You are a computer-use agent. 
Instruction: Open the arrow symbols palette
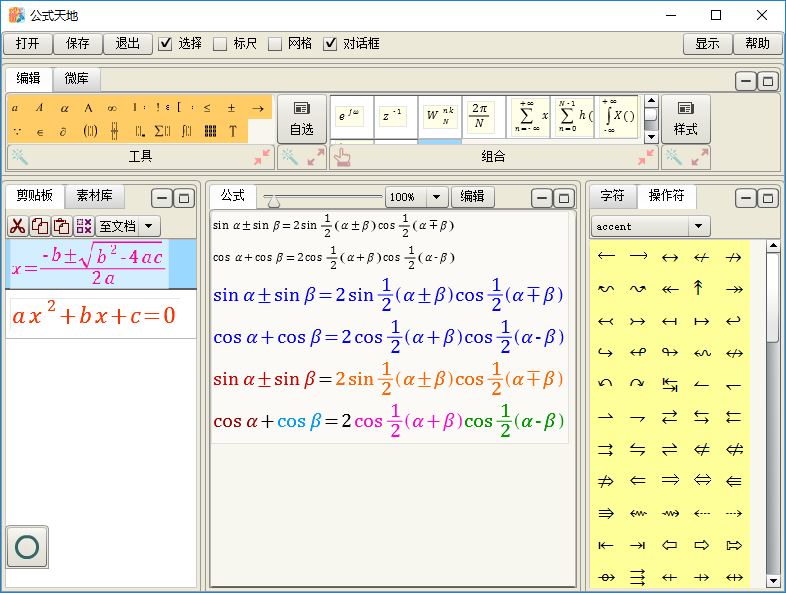[x=257, y=108]
